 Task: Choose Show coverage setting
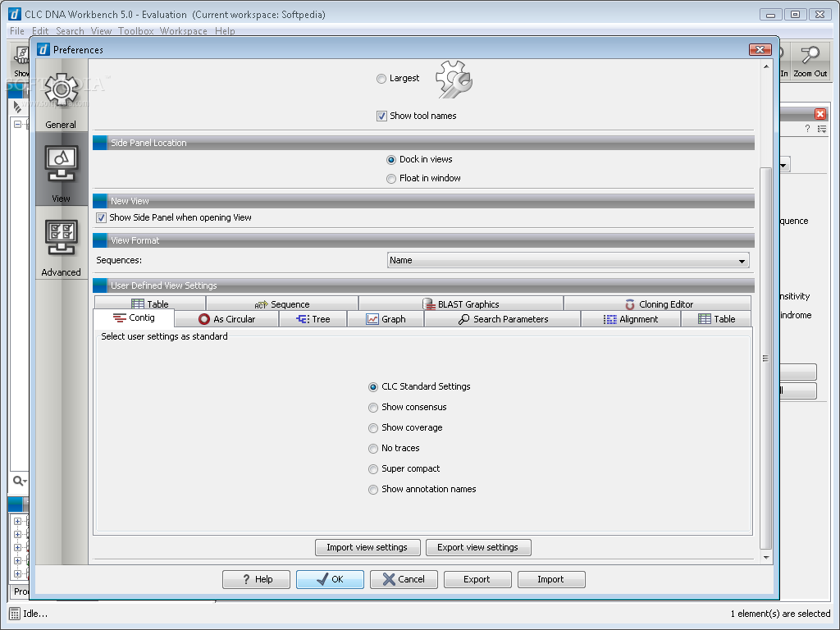point(373,428)
